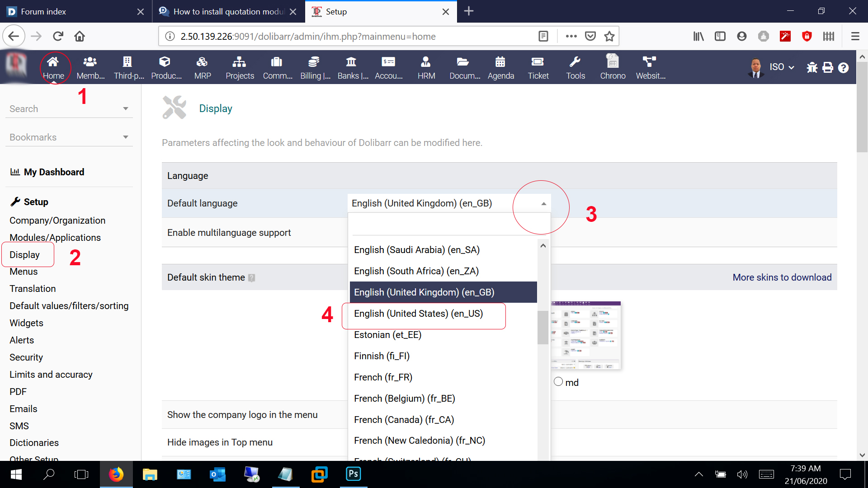868x488 pixels.
Task: Choose French (New Caledonia) (fr_NC)
Action: pos(443,441)
